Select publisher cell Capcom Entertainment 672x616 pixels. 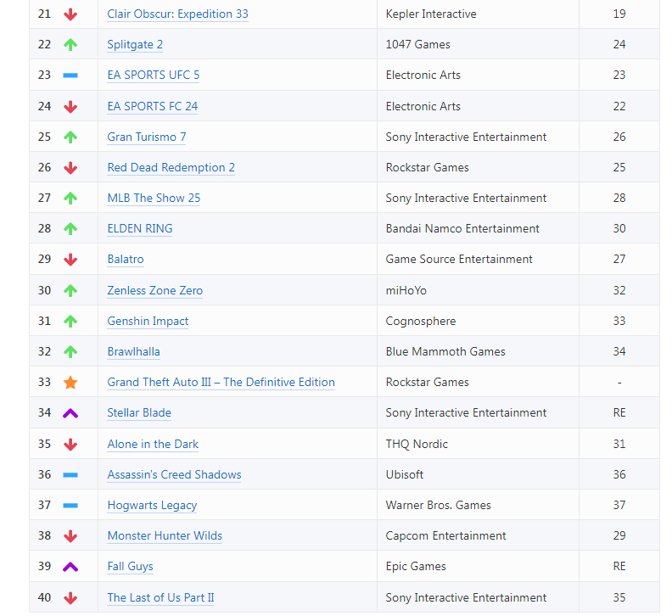[478, 535]
